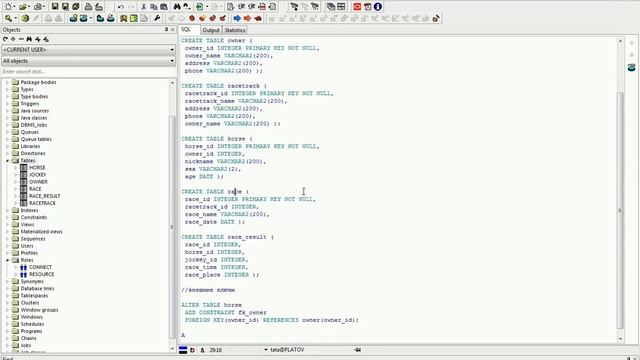
Task: Click the minus icon in Objects panel
Action: point(21,39)
